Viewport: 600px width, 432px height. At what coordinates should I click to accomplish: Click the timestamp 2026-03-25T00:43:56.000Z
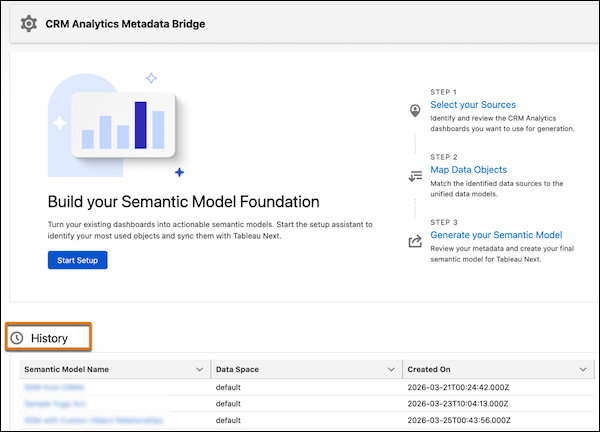459,420
